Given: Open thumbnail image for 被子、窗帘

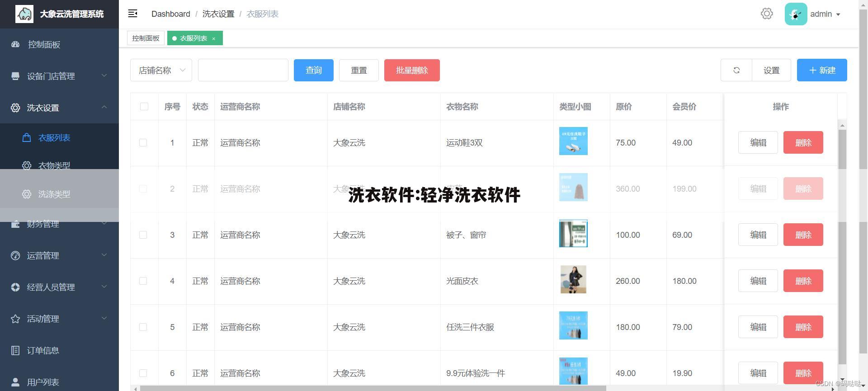Looking at the screenshot, I should click(x=573, y=233).
